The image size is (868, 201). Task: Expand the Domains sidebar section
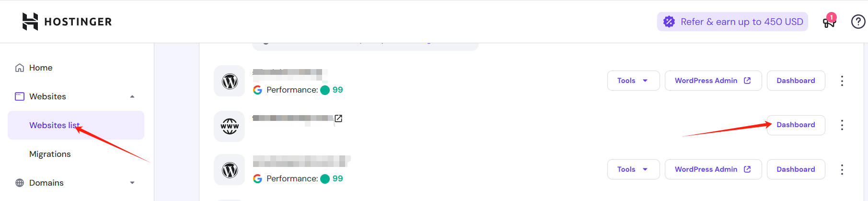click(x=132, y=183)
